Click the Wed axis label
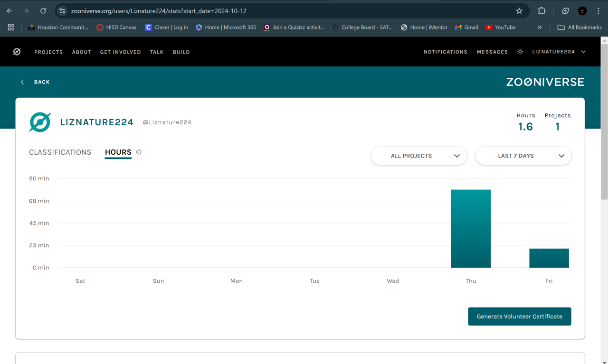This screenshot has width=608, height=364. tap(393, 281)
